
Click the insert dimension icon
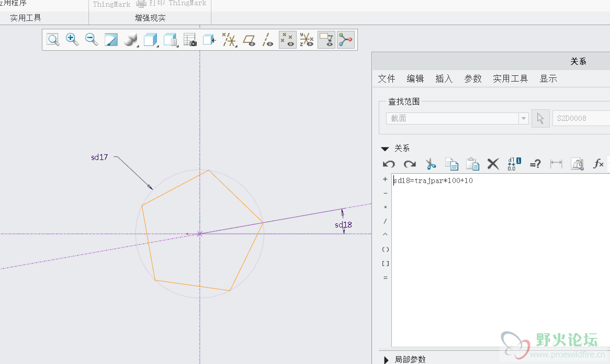point(556,164)
